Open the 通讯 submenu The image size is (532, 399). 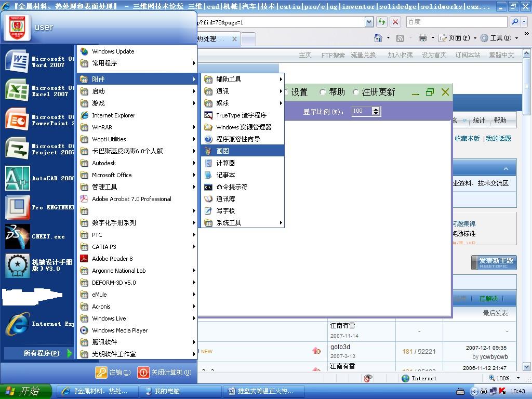tap(243, 91)
